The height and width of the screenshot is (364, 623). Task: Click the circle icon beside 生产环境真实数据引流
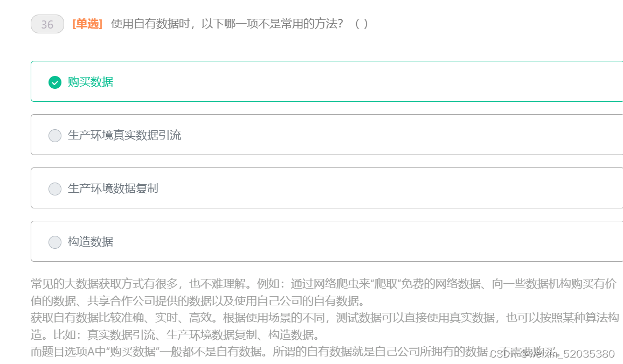[54, 135]
